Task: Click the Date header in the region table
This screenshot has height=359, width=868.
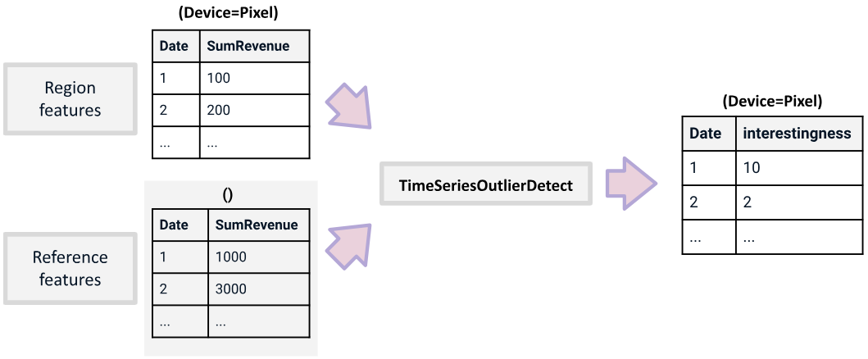Action: pos(175,46)
